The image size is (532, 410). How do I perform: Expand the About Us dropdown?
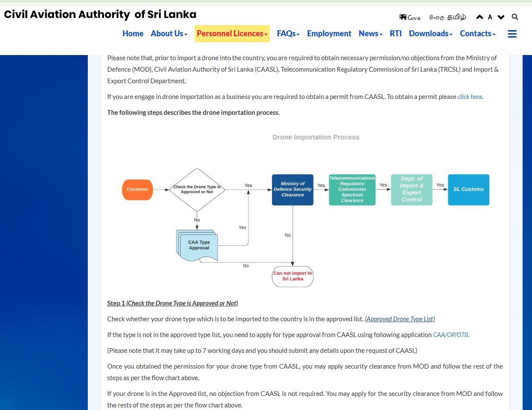click(169, 34)
